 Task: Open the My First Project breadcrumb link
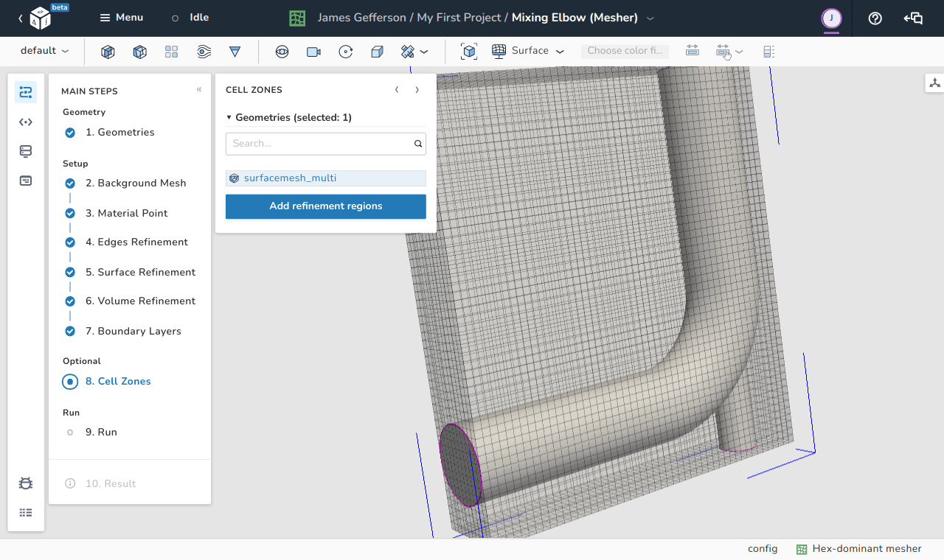[459, 18]
